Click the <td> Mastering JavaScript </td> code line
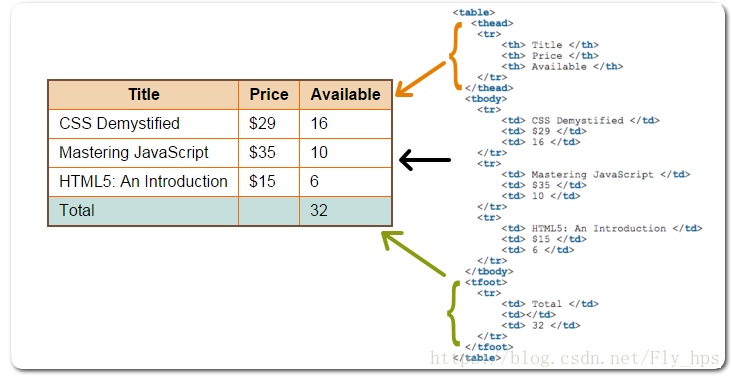The height and width of the screenshot is (378, 731). pyautogui.click(x=596, y=174)
